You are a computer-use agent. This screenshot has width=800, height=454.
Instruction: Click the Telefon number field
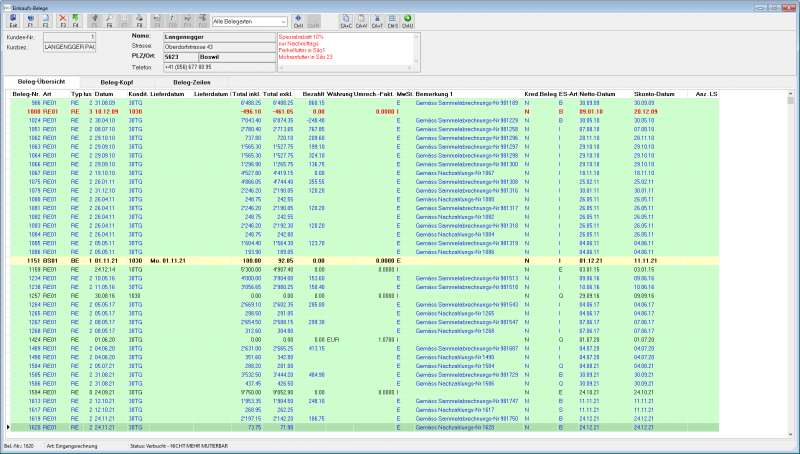pos(219,67)
